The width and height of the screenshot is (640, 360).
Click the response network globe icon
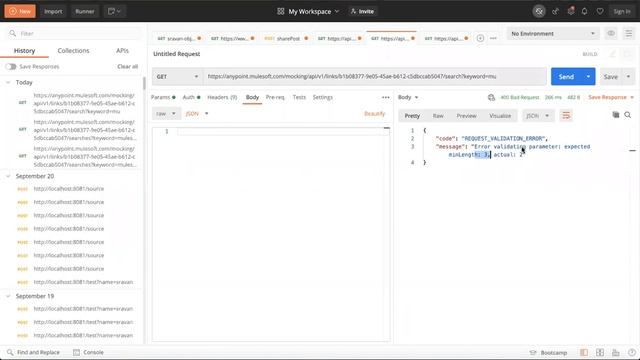[491, 98]
